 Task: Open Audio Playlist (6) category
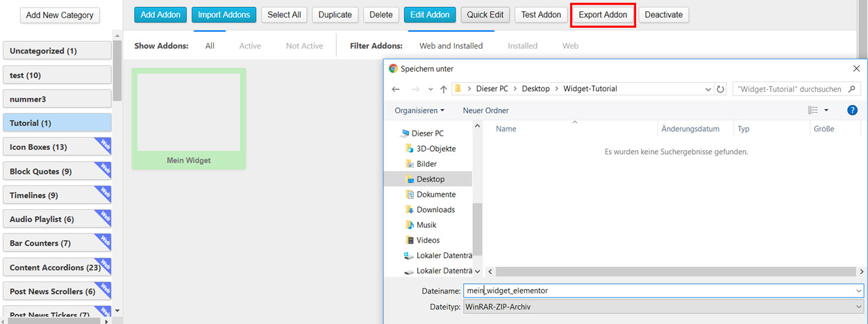pos(58,219)
